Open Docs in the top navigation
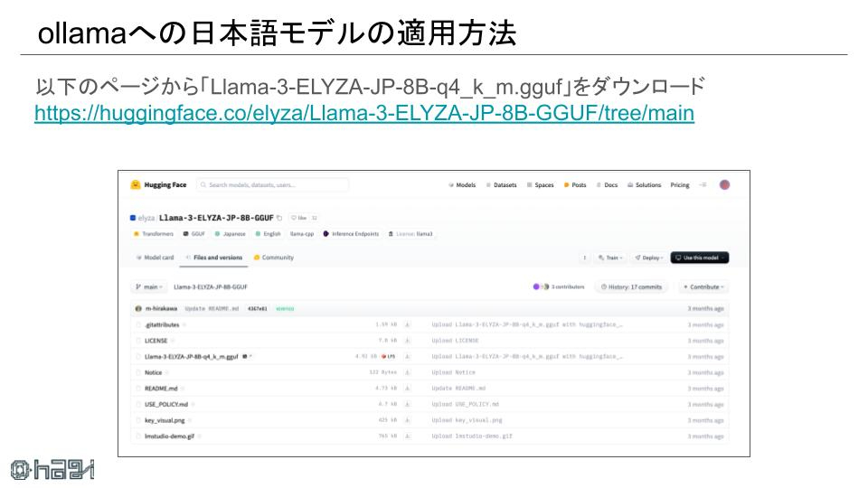This screenshot has width=868, height=488. click(608, 184)
